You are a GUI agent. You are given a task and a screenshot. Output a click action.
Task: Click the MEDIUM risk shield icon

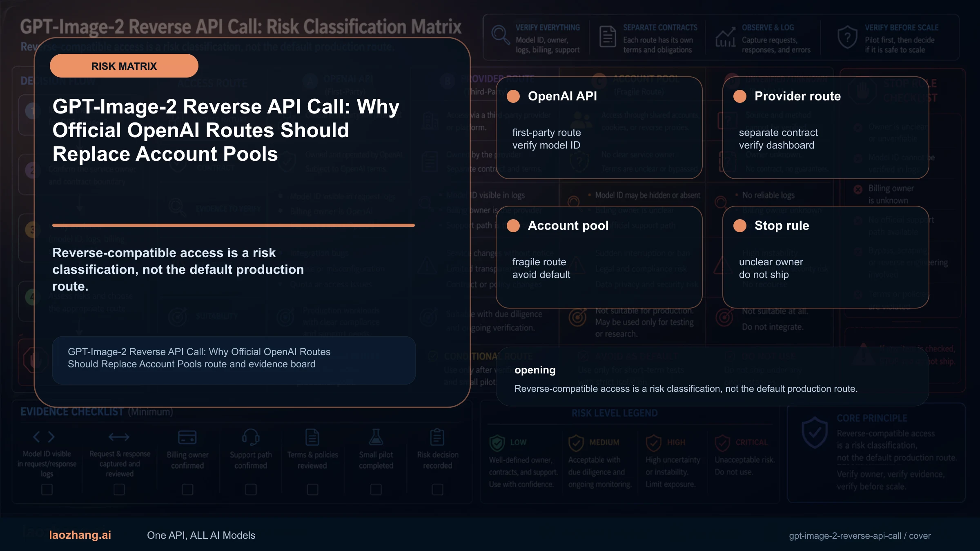click(x=576, y=443)
